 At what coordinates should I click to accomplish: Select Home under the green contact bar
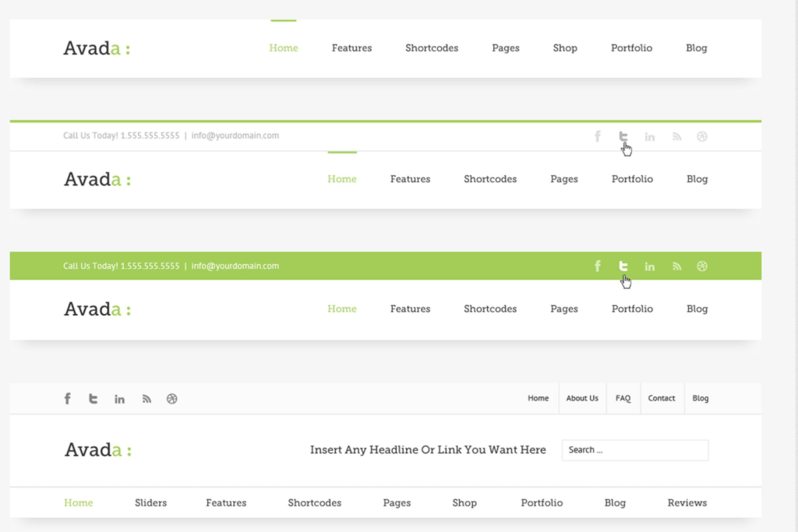342,308
